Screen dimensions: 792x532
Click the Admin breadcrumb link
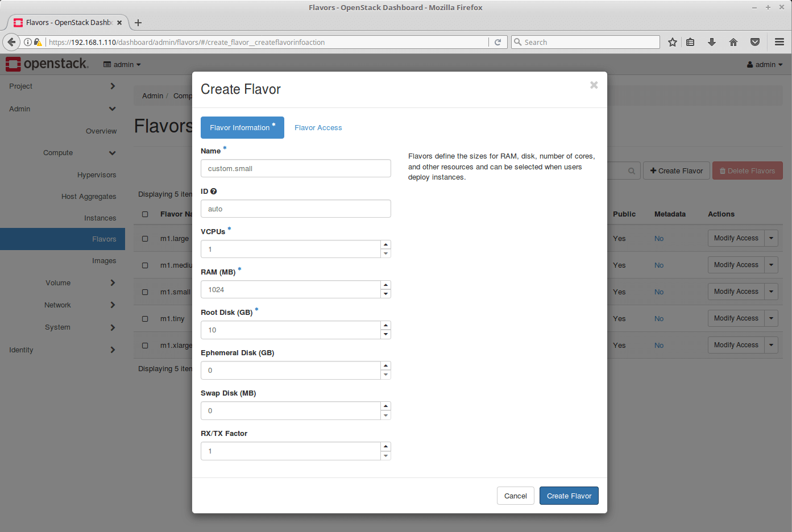[x=152, y=96]
